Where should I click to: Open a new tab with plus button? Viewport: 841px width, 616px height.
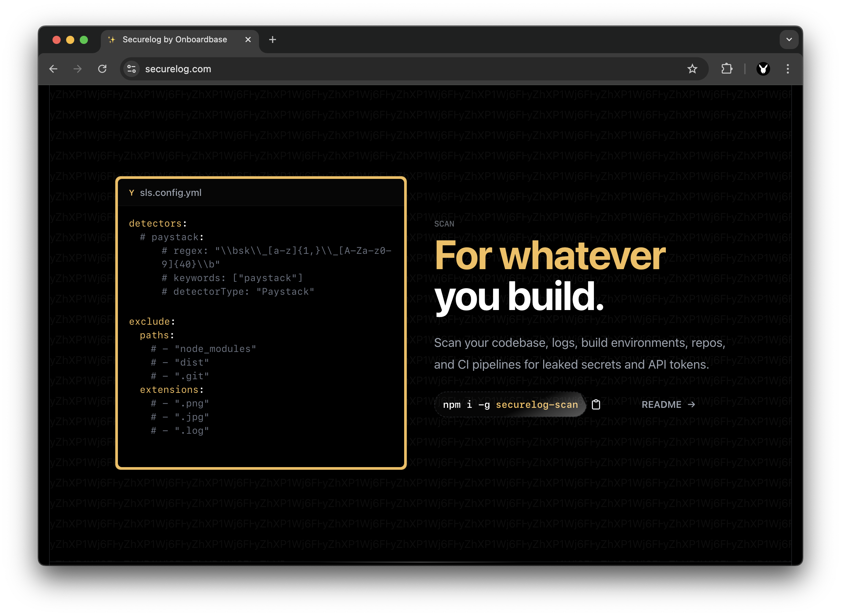point(273,40)
